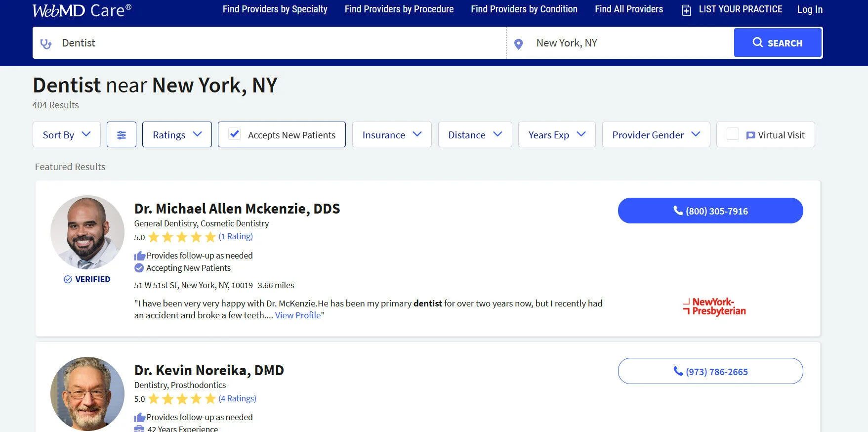Click the stethoscope icon in the search field
This screenshot has width=868, height=432.
[45, 43]
